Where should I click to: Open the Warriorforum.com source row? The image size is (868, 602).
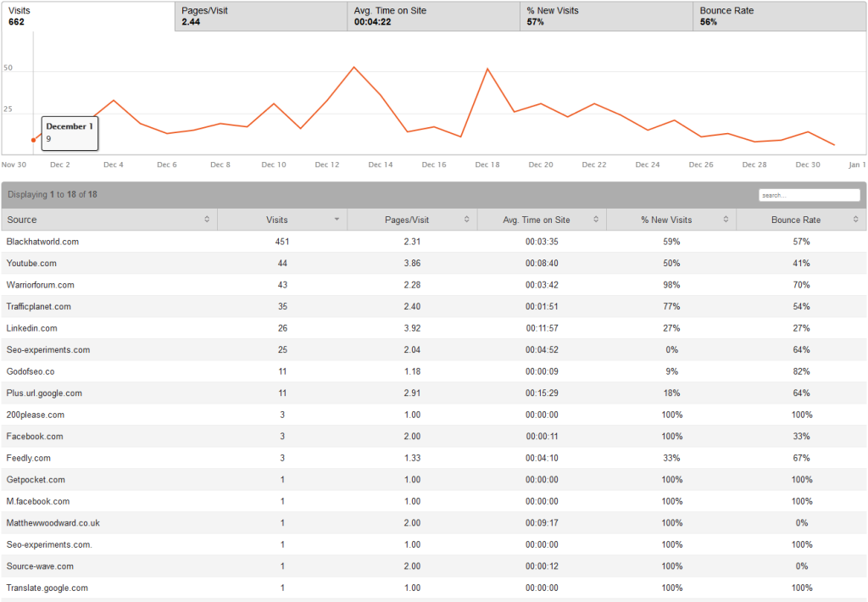(41, 284)
